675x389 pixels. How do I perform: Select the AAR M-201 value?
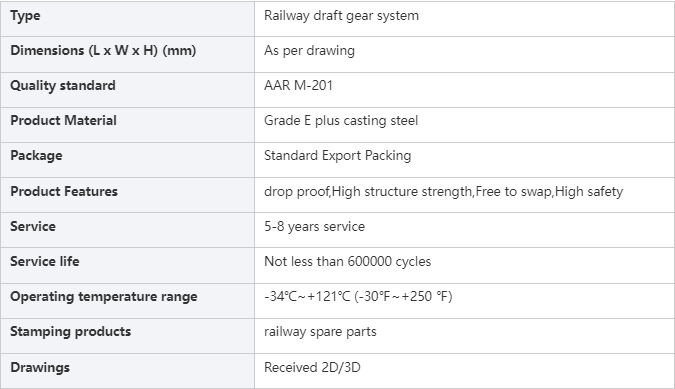coord(298,85)
